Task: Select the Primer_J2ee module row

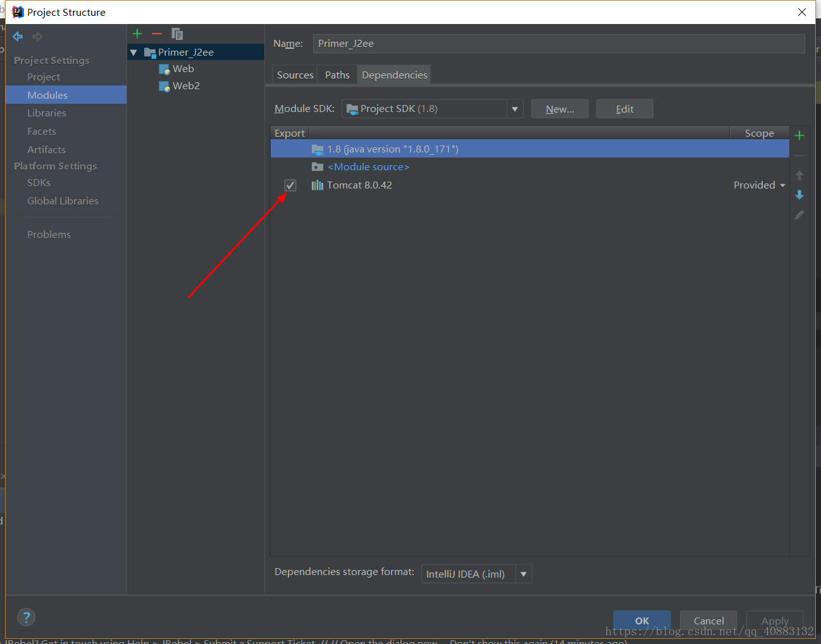Action: tap(195, 53)
